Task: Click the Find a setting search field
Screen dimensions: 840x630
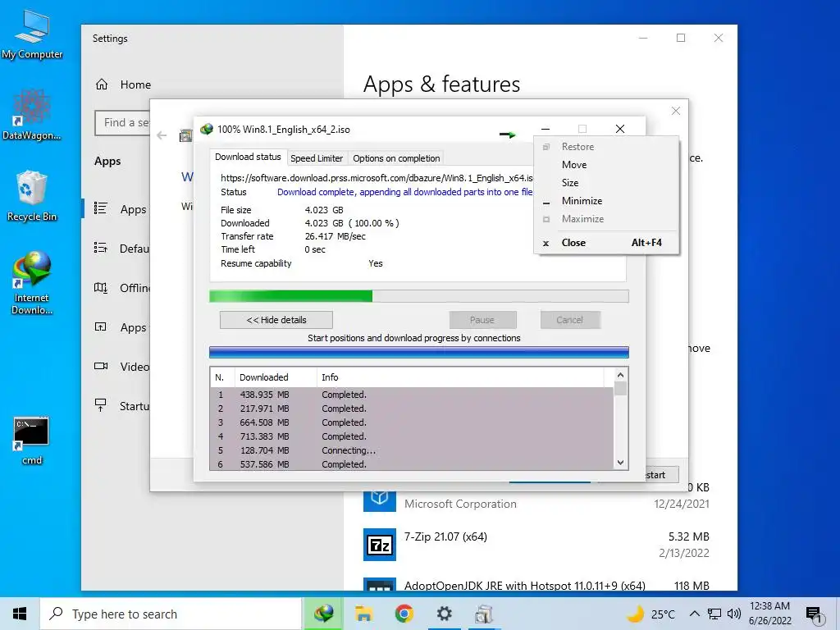Action: (123, 123)
